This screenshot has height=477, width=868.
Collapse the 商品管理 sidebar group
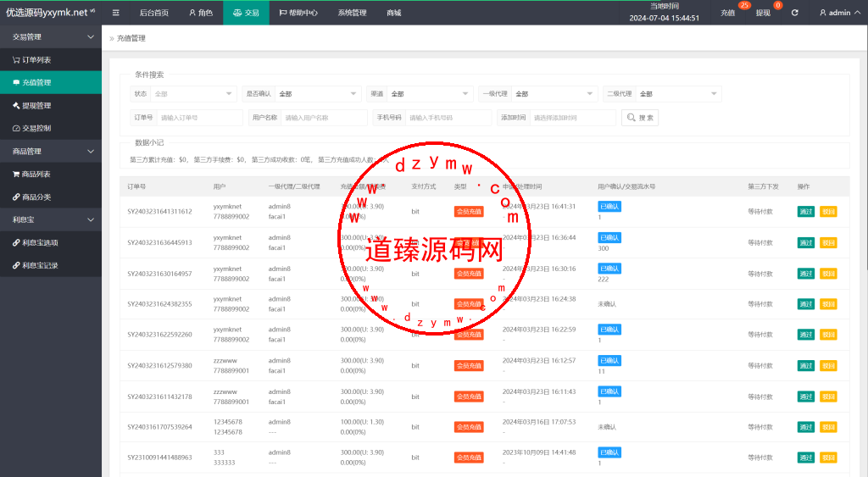[51, 151]
